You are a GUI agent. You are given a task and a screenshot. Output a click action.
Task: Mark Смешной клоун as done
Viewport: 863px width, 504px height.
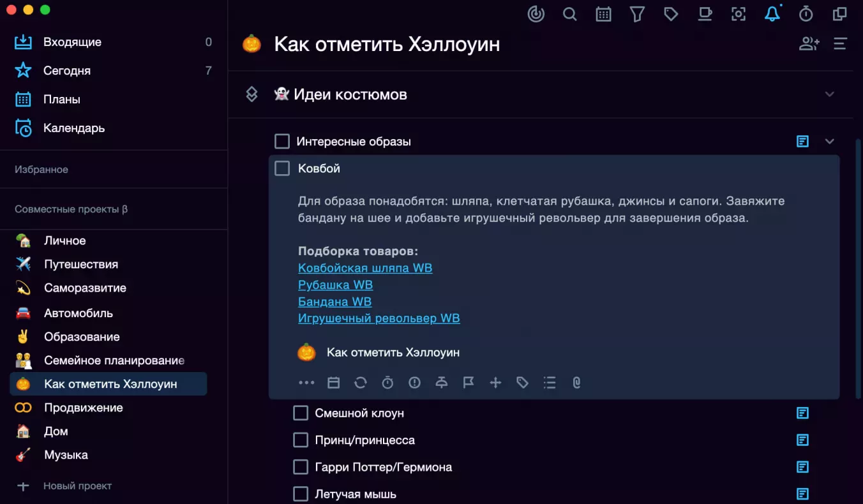pyautogui.click(x=301, y=413)
